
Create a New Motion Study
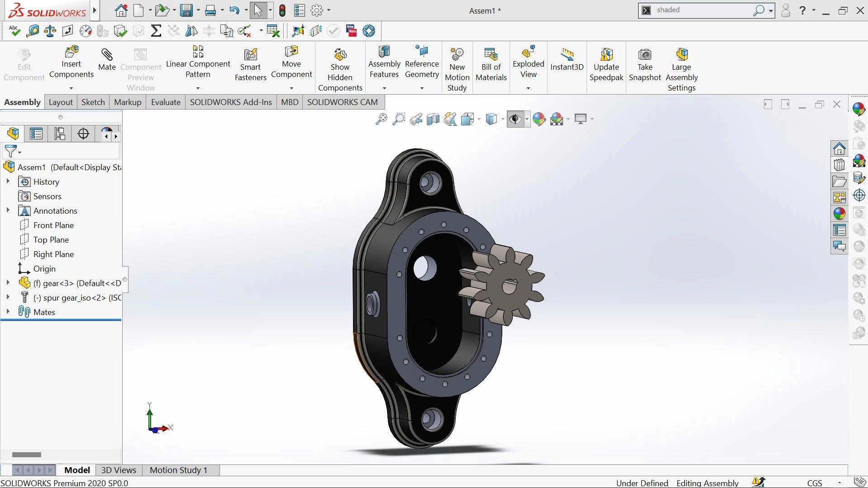(457, 66)
